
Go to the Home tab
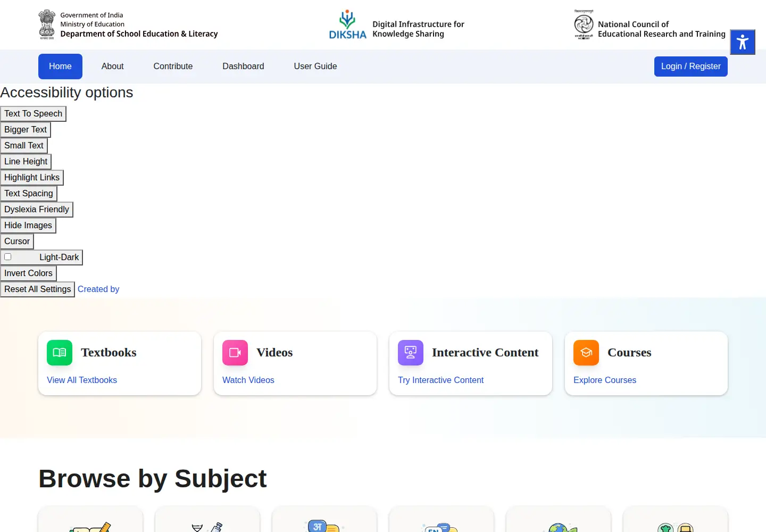click(60, 66)
